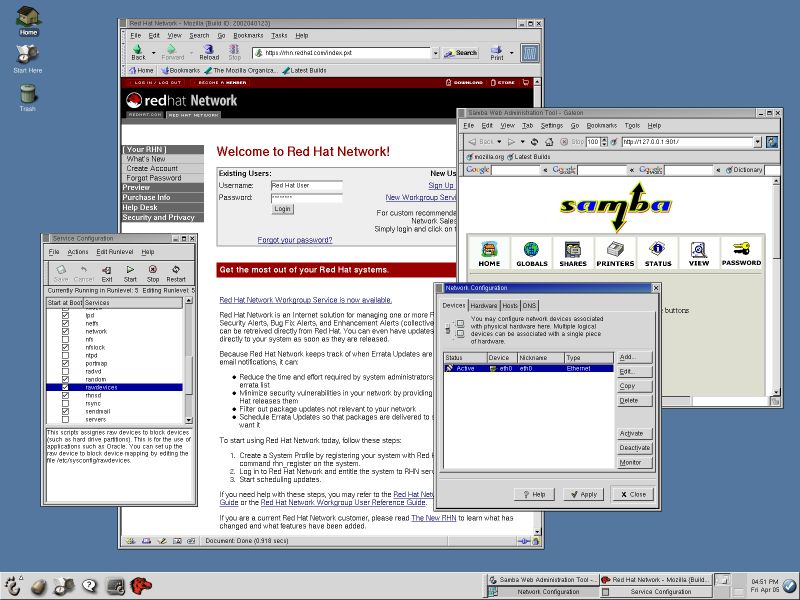Toggle the lpd start-at-boot checkbox
800x600 pixels.
pos(65,315)
